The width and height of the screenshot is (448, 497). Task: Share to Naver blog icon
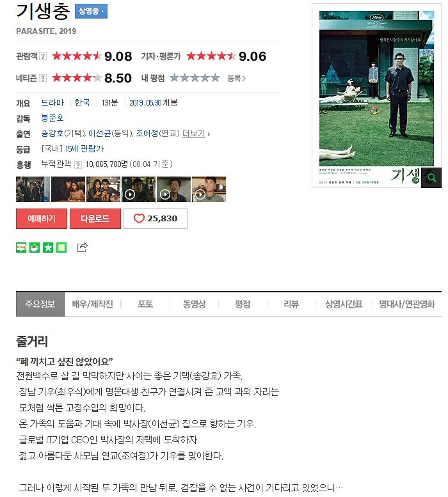(21, 248)
